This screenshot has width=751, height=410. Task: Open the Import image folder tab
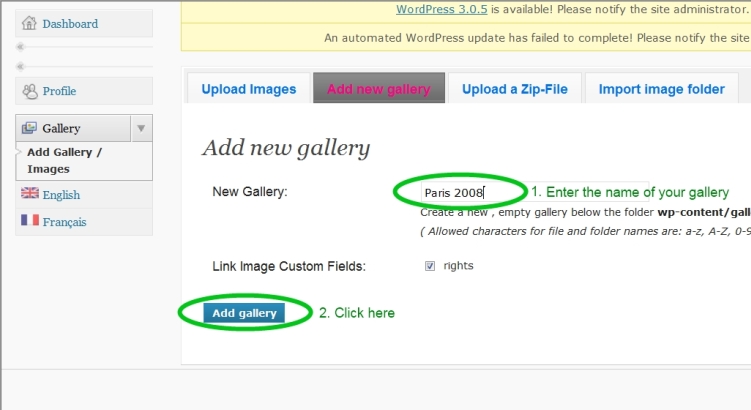point(661,89)
